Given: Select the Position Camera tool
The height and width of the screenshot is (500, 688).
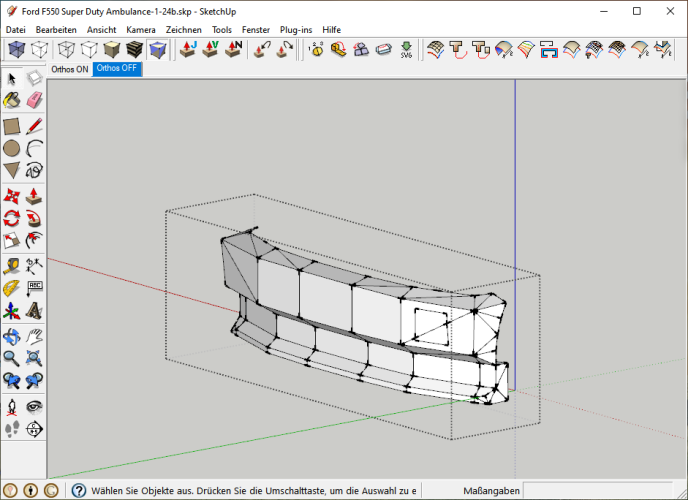Looking at the screenshot, I should [x=12, y=407].
